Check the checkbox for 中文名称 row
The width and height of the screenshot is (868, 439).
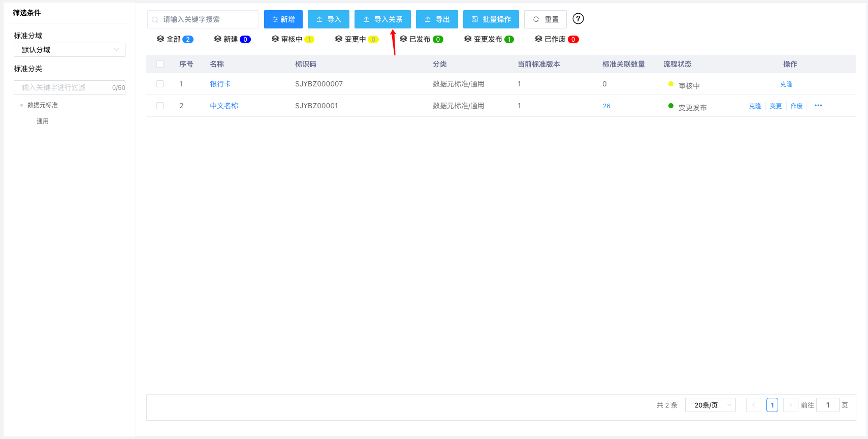tap(160, 106)
